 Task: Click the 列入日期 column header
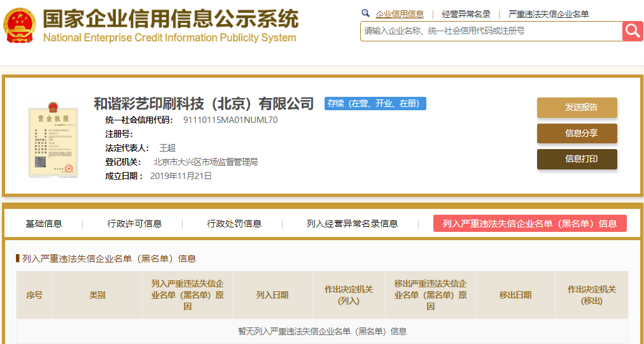coord(272,295)
